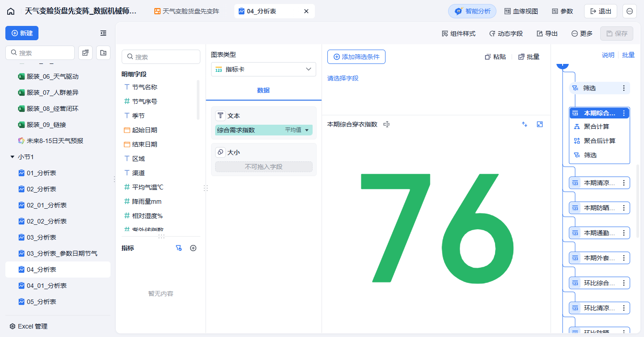Click the 新建 button
The height and width of the screenshot is (337, 644).
(x=22, y=33)
